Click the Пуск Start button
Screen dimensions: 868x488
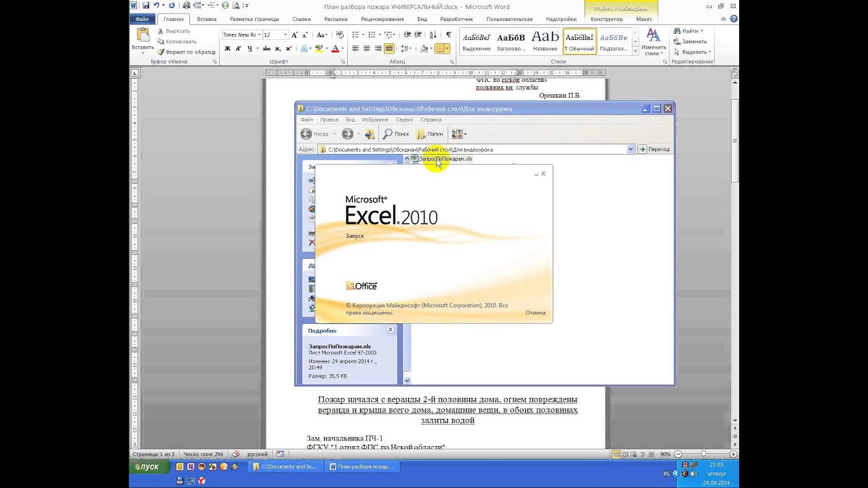point(148,466)
